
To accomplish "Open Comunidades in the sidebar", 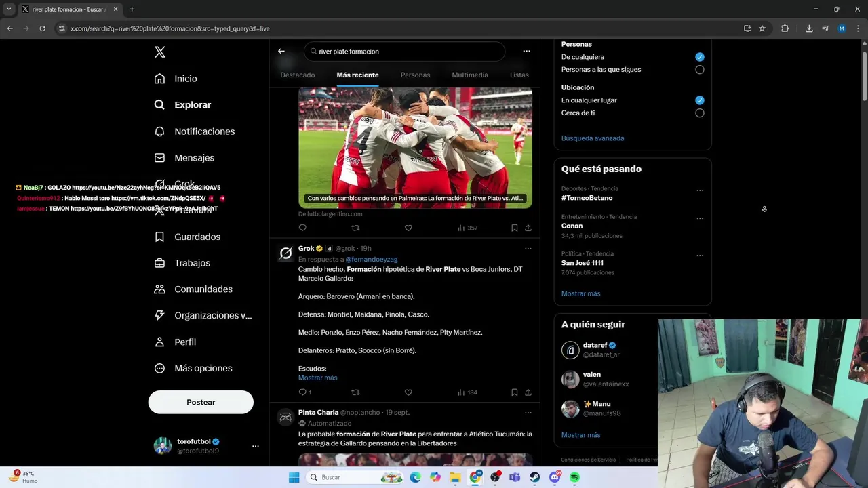I will point(193,289).
